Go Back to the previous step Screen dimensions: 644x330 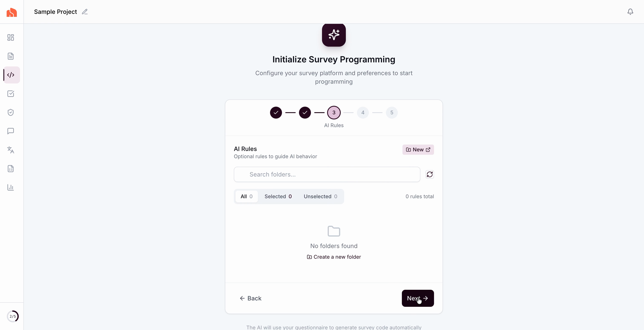250,298
